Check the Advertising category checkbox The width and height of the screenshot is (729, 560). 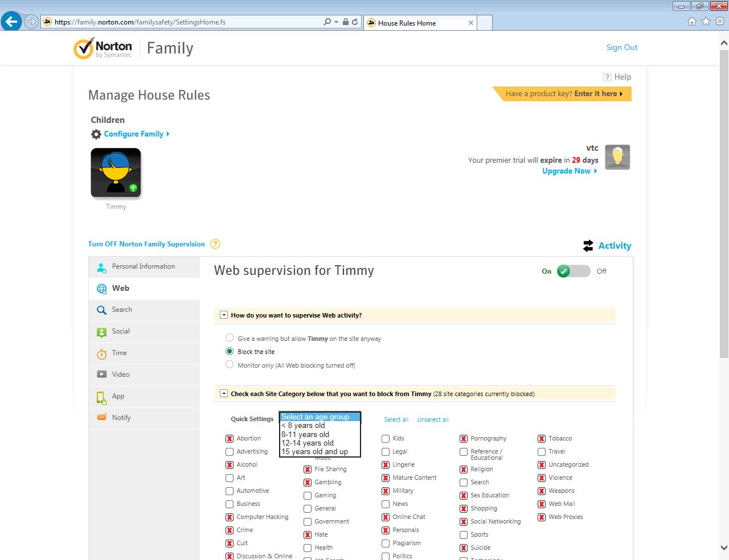pos(230,452)
